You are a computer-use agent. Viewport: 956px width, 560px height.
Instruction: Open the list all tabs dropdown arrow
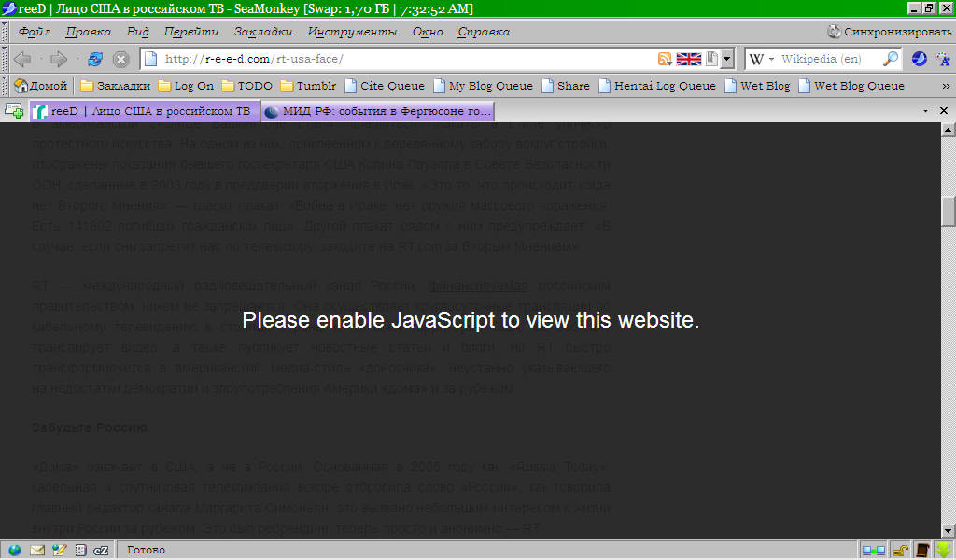[925, 111]
